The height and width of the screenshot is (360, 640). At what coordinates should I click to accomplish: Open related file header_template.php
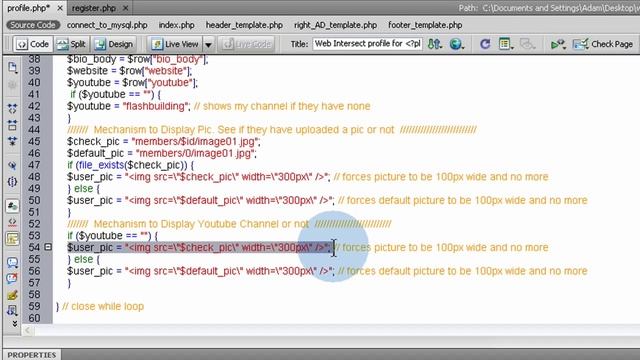coord(244,25)
